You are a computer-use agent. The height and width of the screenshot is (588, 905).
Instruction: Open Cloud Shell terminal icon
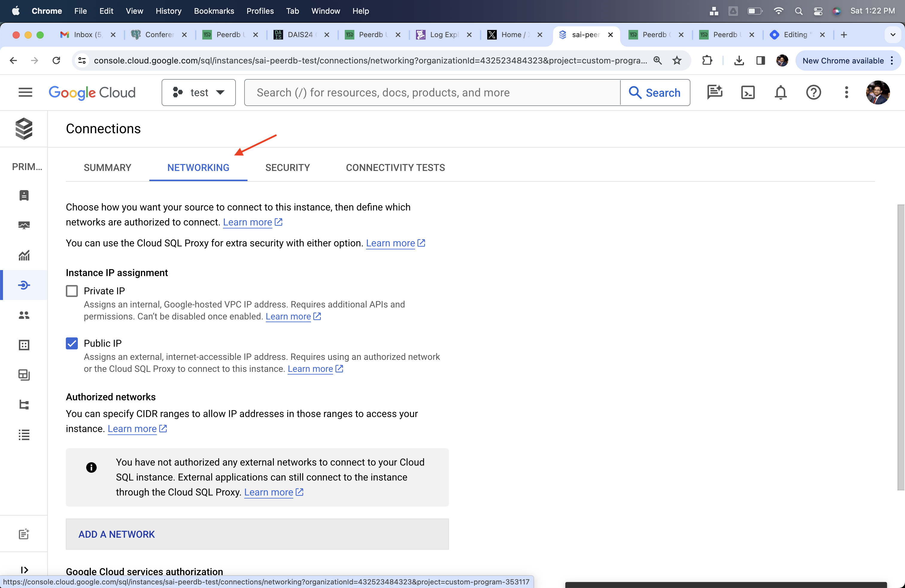pyautogui.click(x=748, y=92)
